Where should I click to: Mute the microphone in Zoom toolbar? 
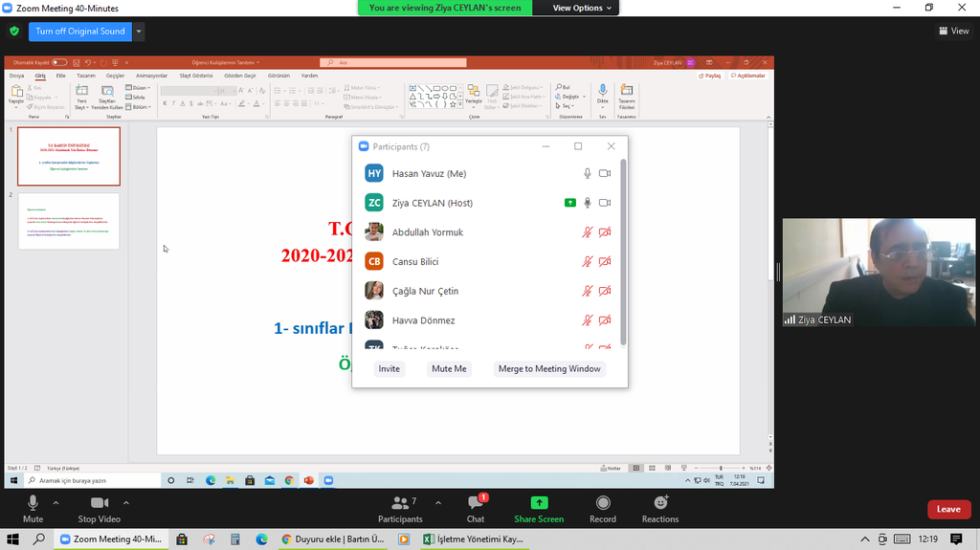click(33, 508)
